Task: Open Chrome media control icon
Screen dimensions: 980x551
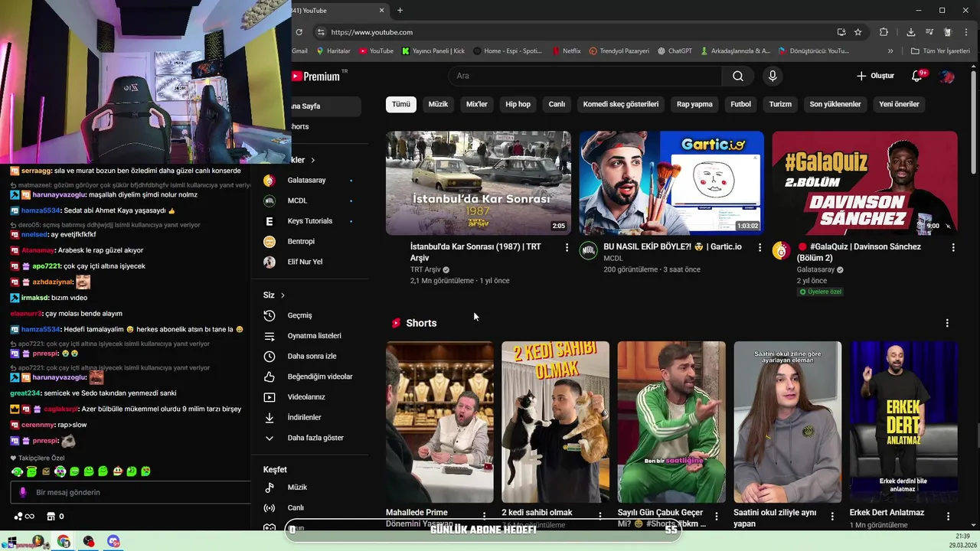Action: click(x=929, y=32)
